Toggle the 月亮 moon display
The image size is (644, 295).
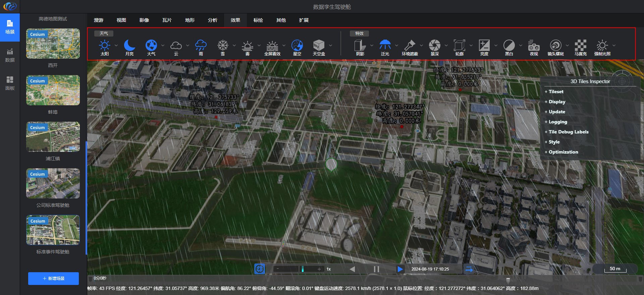(x=129, y=46)
